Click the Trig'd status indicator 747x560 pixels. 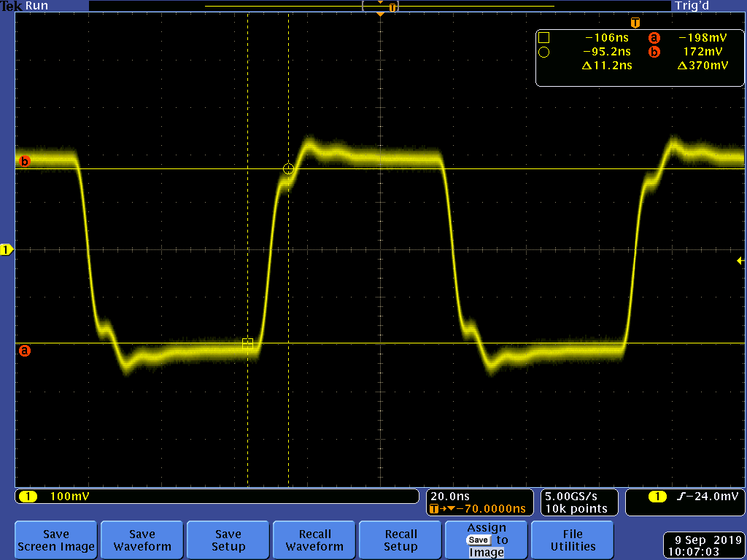tap(692, 6)
